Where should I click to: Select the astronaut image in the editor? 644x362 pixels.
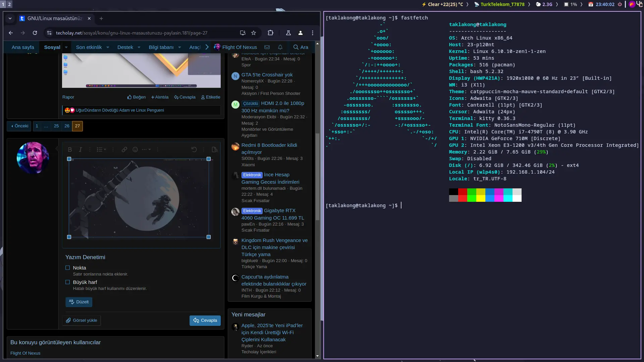point(139,198)
